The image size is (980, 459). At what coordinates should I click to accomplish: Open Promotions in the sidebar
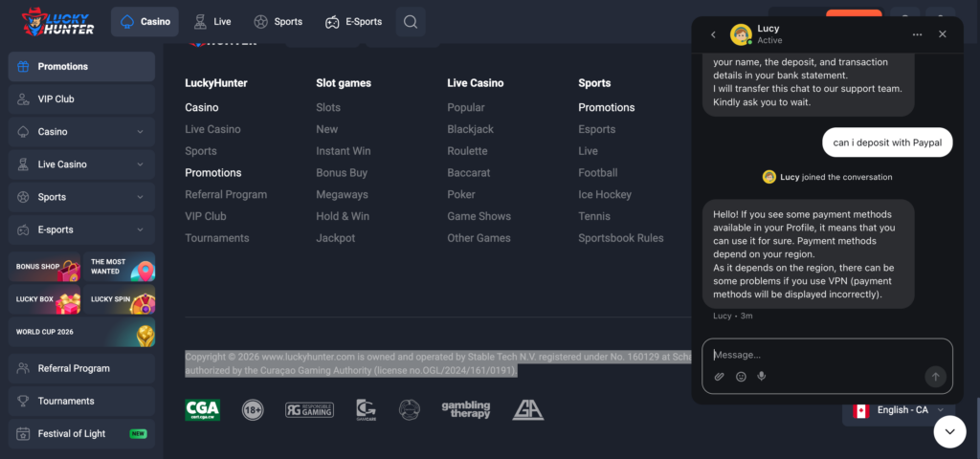tap(82, 66)
